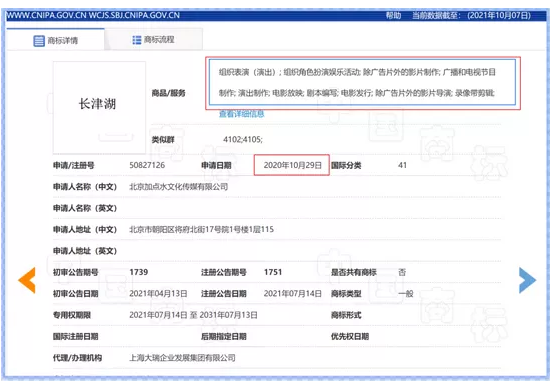Click 帮助 in the top bar

[x=393, y=15]
